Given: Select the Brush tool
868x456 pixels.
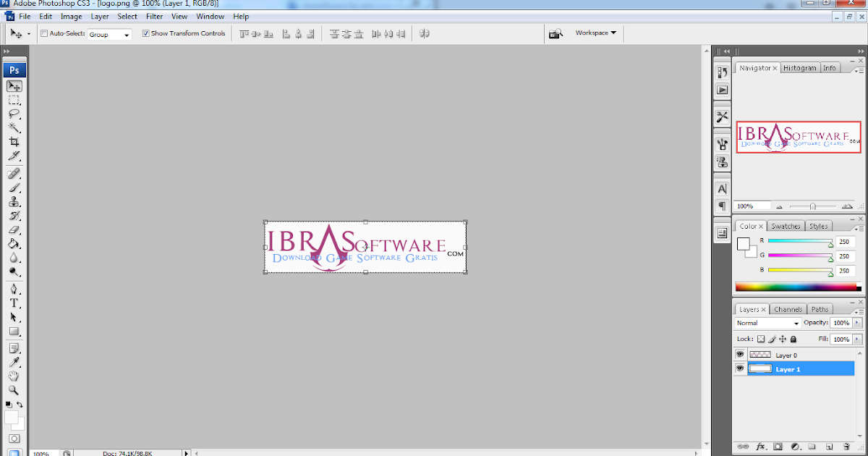Looking at the screenshot, I should (14, 187).
